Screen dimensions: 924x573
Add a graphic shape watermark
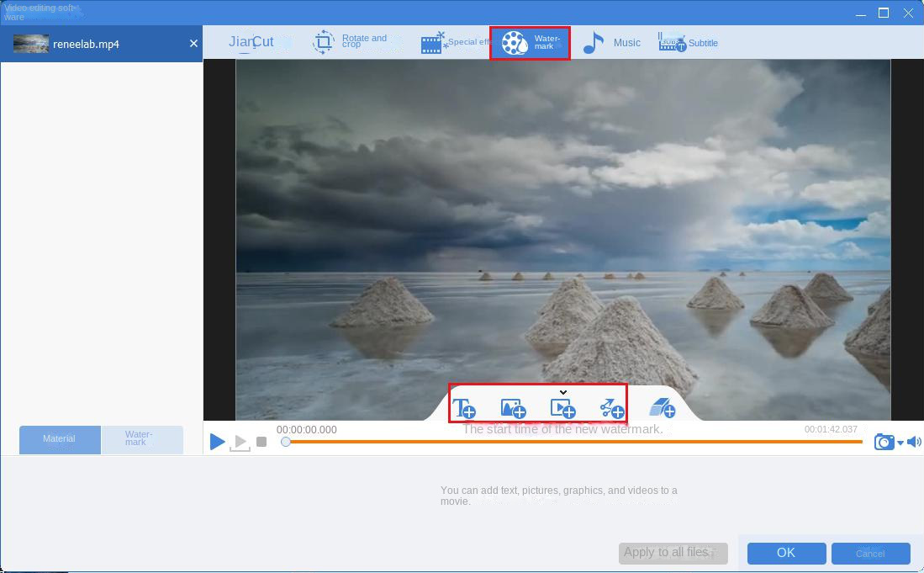click(x=611, y=409)
